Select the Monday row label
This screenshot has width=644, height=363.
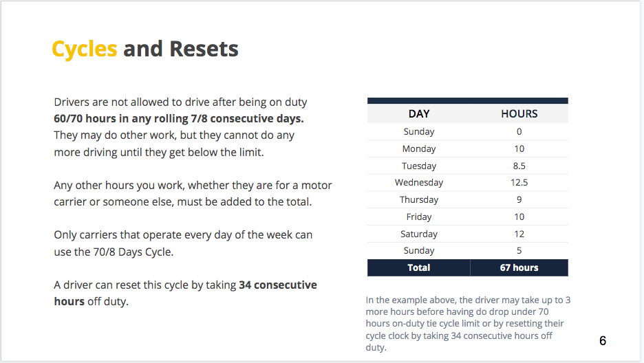click(419, 148)
